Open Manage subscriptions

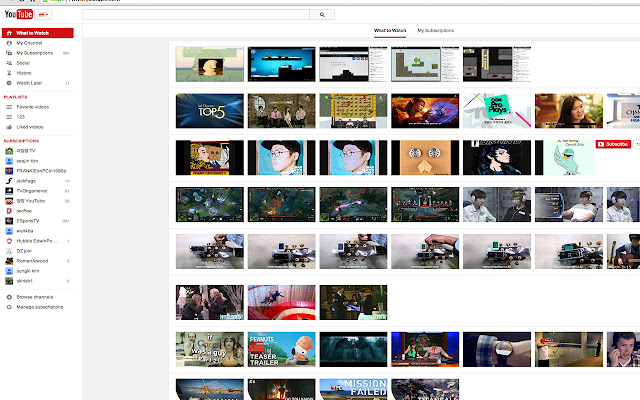point(40,307)
